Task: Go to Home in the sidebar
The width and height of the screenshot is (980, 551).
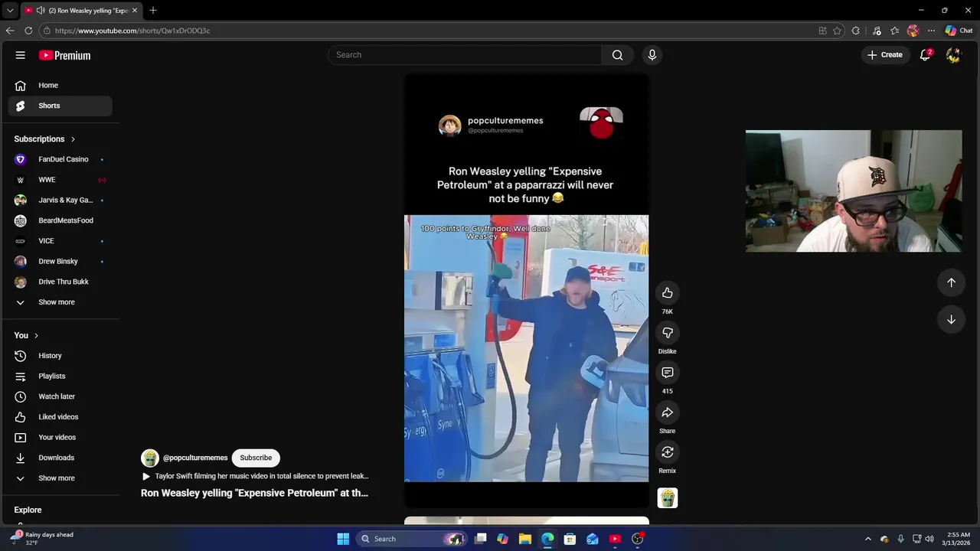Action: point(60,86)
